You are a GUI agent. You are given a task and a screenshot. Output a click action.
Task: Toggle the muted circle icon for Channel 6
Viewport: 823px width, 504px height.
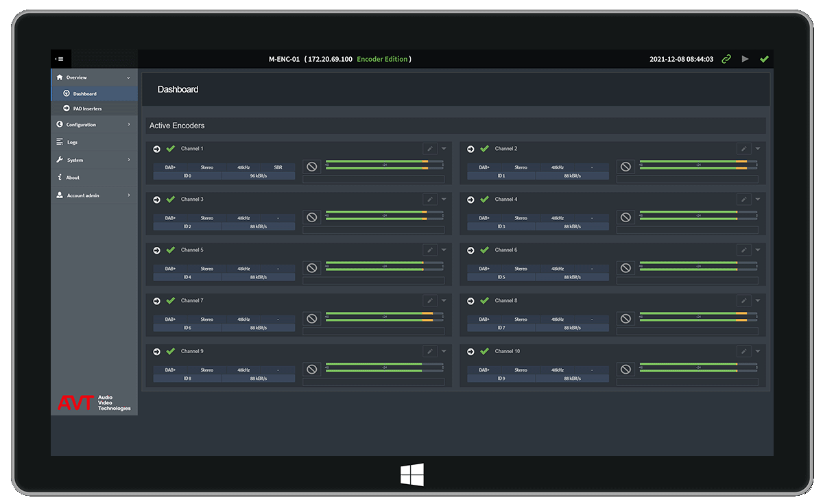point(625,268)
